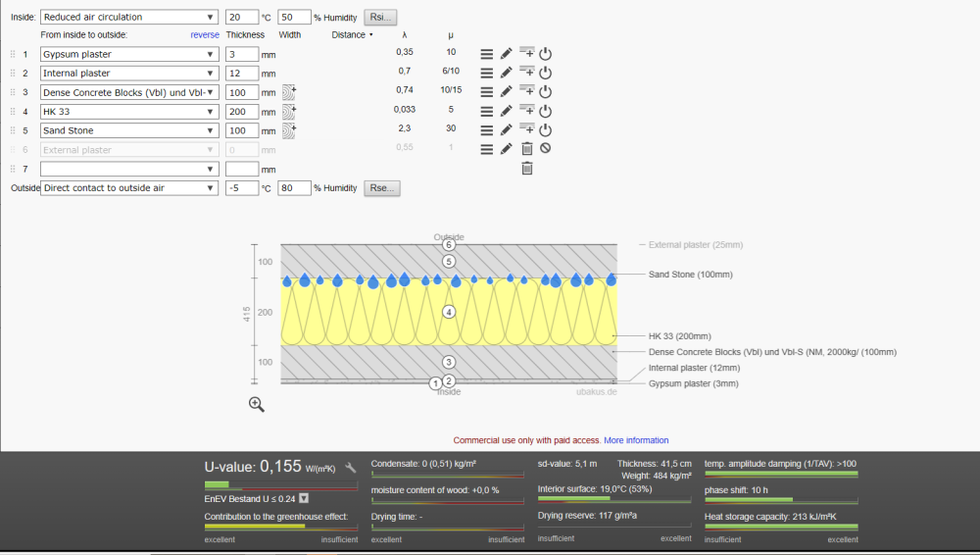Screen dimensions: 980x555
Task: Open layer menu for Sand Stone row
Action: [486, 130]
